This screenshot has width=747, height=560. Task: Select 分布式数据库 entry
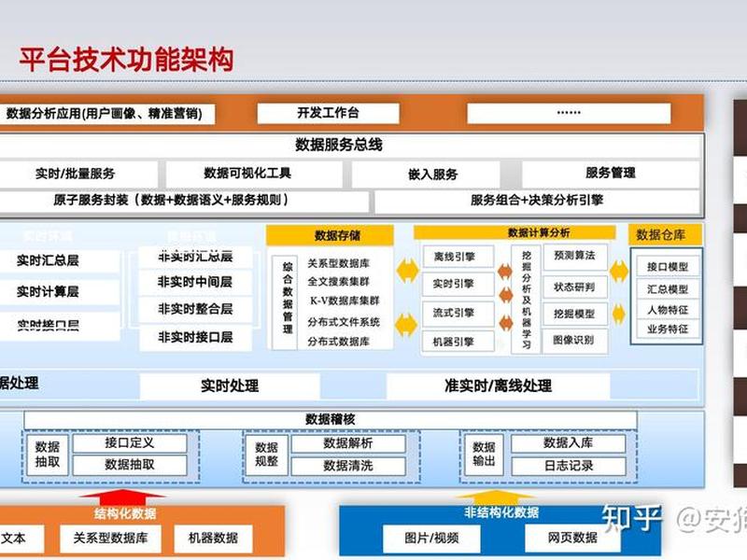coord(338,342)
